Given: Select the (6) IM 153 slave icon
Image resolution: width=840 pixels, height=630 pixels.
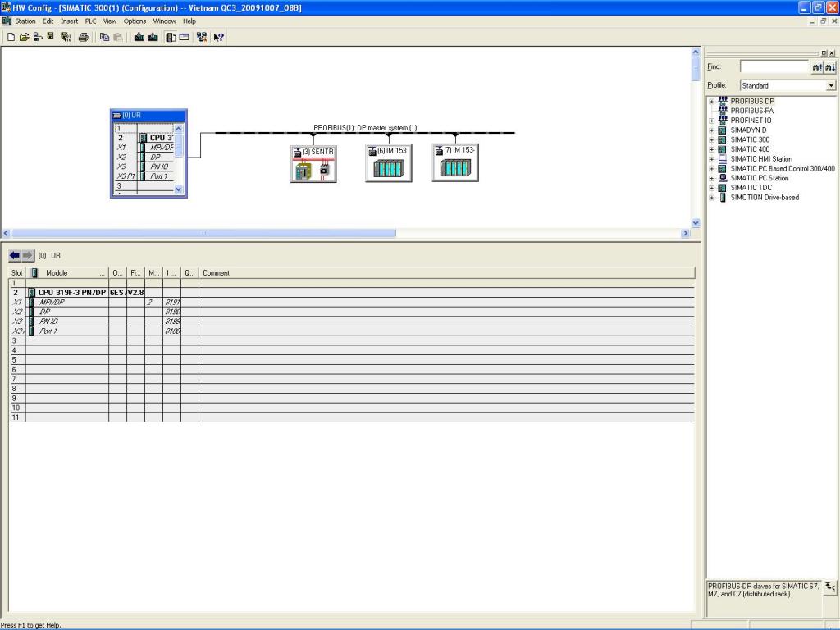Looking at the screenshot, I should tap(389, 163).
